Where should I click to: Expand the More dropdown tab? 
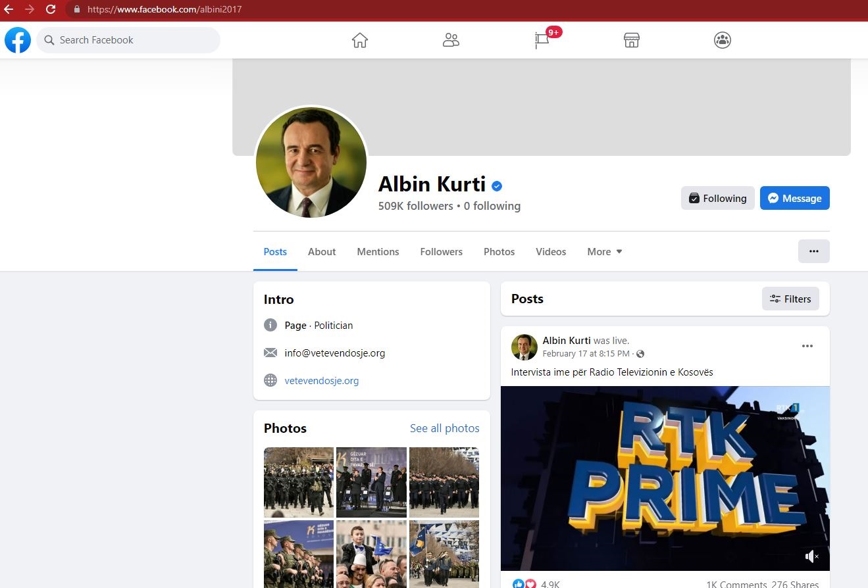coord(605,251)
